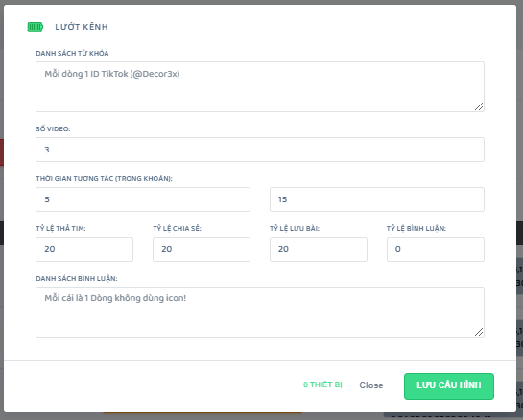This screenshot has width=523, height=420.
Task: Close the Lướt Kênh dialog
Action: click(x=371, y=385)
